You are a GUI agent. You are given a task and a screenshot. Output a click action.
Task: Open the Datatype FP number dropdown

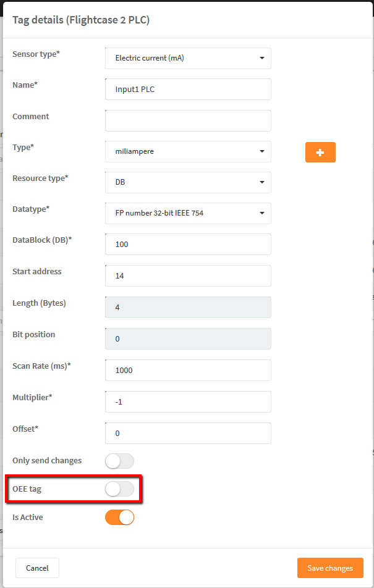coord(188,213)
